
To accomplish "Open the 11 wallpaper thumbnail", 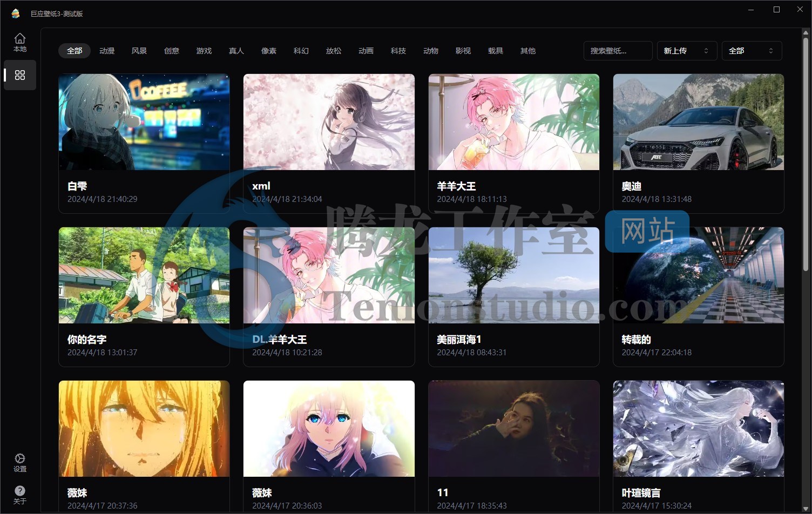I will coord(514,429).
